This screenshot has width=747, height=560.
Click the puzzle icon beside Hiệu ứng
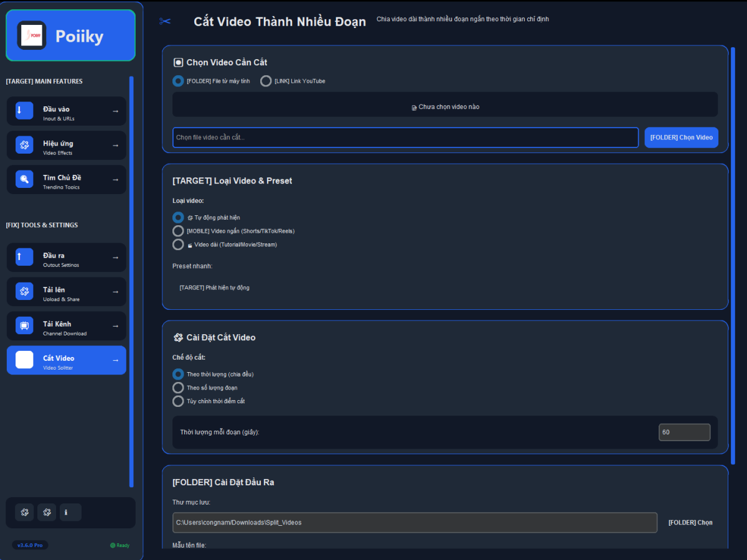(24, 145)
